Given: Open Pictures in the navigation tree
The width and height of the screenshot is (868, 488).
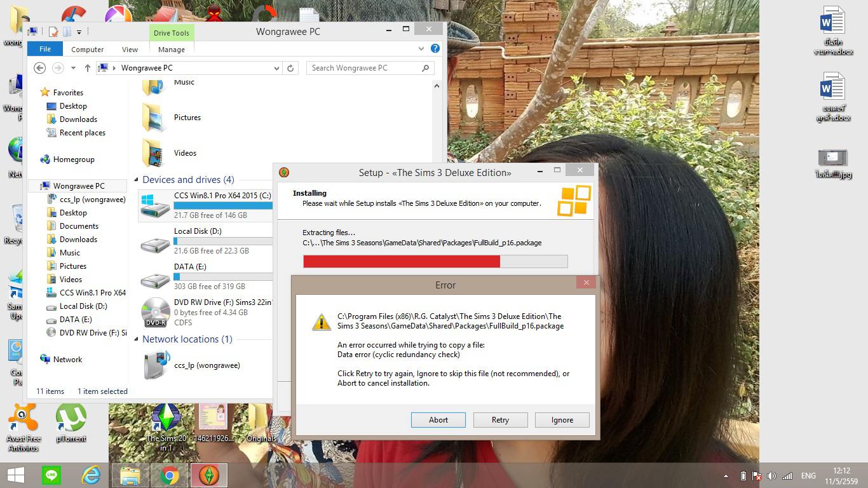Looking at the screenshot, I should [x=72, y=266].
